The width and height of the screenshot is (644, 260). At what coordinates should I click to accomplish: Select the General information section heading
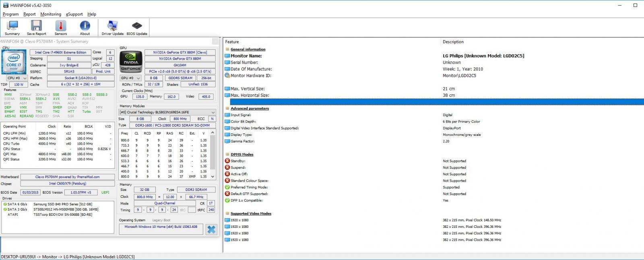[x=248, y=49]
